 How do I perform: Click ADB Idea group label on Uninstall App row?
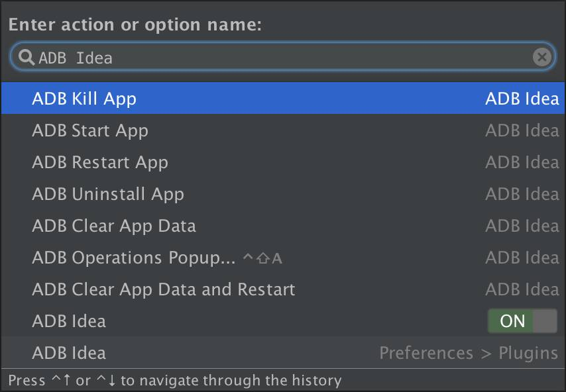(x=522, y=194)
